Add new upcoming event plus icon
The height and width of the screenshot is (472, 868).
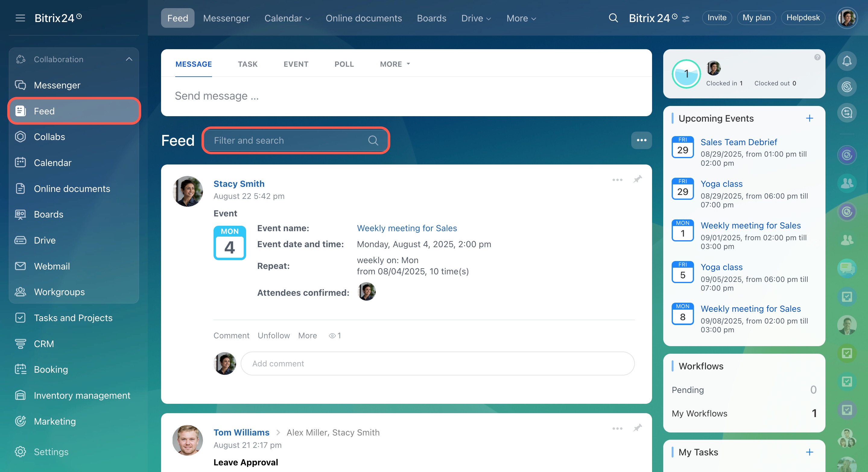(809, 118)
